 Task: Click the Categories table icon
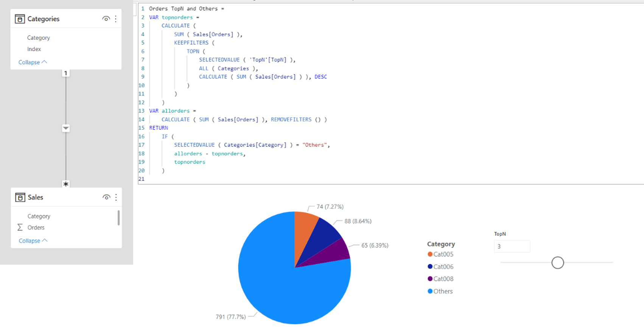tap(20, 19)
